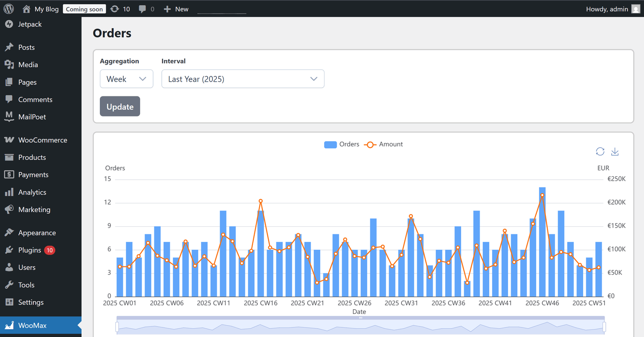This screenshot has height=337, width=644.
Task: Click the €250K axis value
Action: pos(616,179)
